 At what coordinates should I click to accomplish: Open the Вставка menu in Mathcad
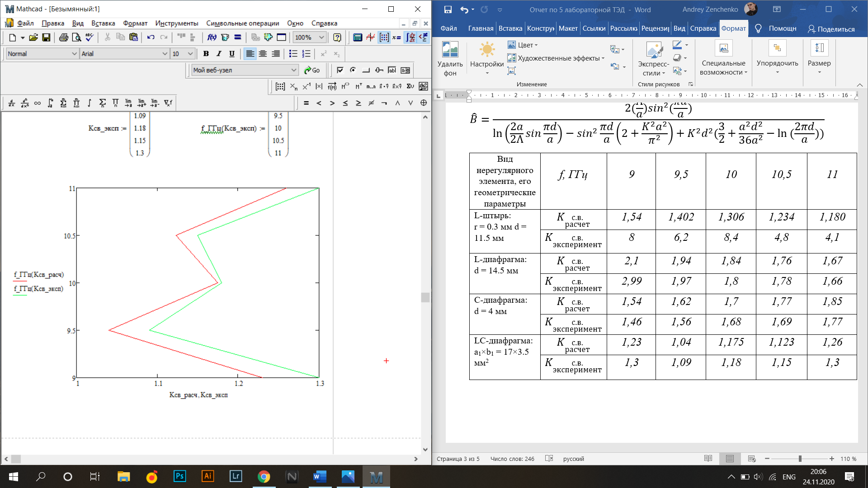(103, 23)
